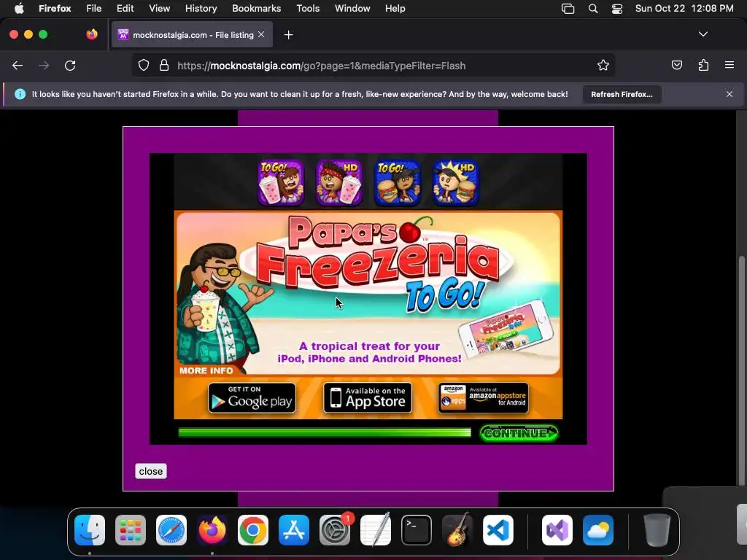Launch Google Chrome from the Dock
Viewport: 747px width, 560px height.
coord(253,530)
